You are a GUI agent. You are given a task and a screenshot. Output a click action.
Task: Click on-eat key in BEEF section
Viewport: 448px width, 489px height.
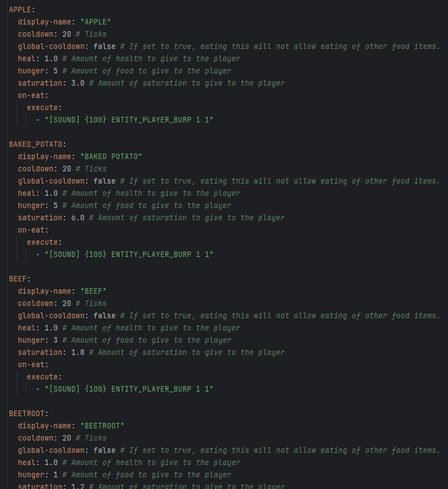[x=31, y=364]
